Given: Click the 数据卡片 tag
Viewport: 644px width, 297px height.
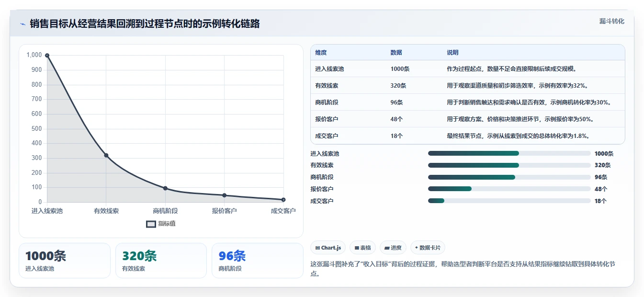Looking at the screenshot, I should tap(428, 248).
